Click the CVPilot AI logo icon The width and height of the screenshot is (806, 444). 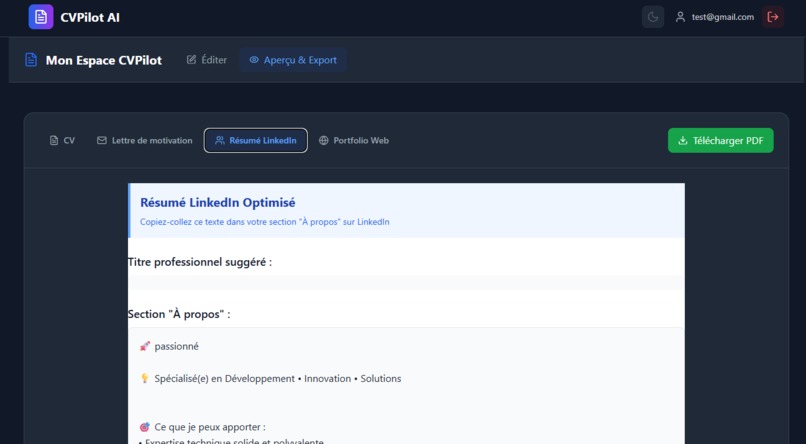point(41,17)
